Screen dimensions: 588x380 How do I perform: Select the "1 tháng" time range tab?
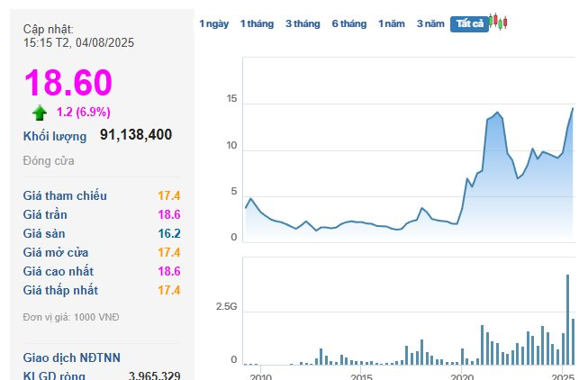[257, 23]
